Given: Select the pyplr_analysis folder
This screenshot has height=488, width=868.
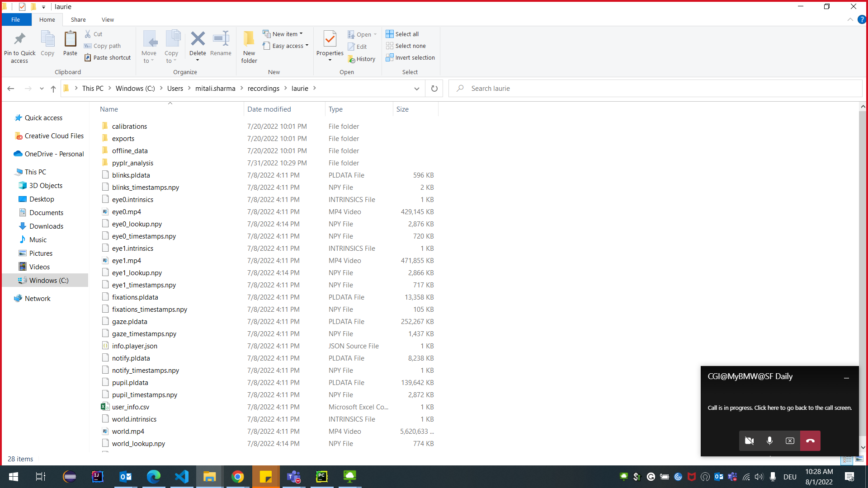Looking at the screenshot, I should click(x=132, y=163).
